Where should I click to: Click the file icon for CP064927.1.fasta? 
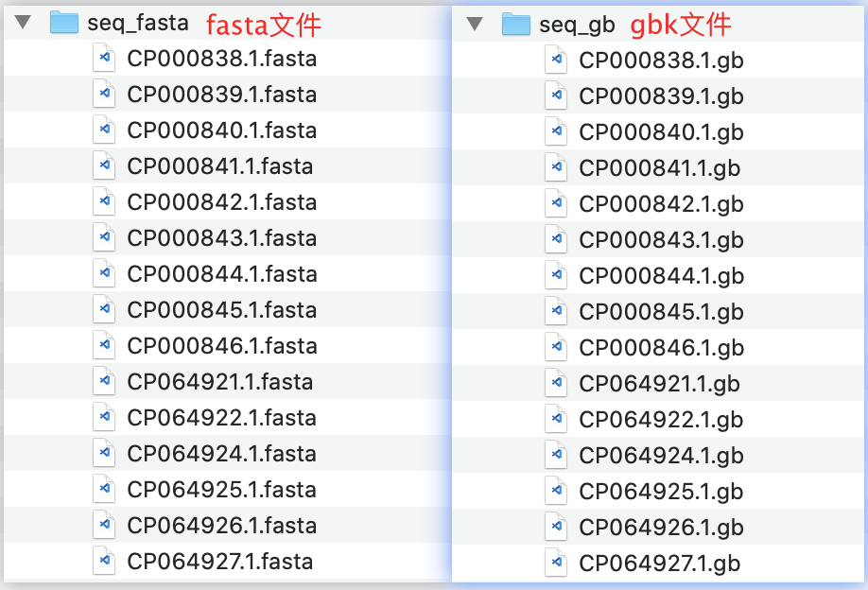click(x=103, y=561)
